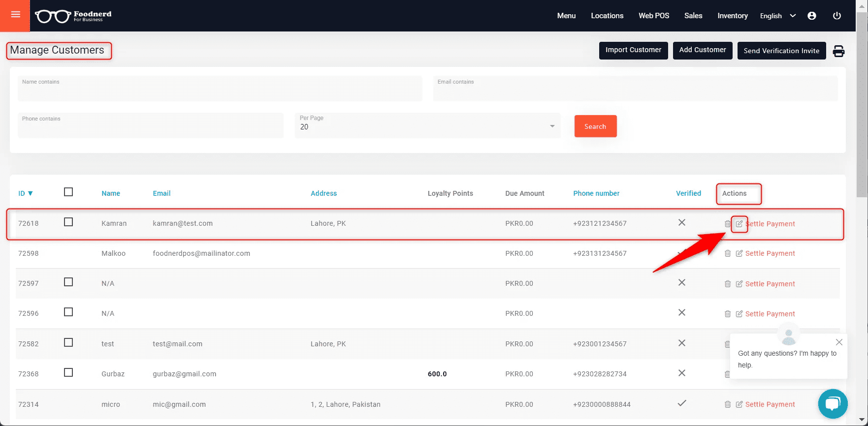Toggle the select-all customers checkbox

[x=68, y=192]
